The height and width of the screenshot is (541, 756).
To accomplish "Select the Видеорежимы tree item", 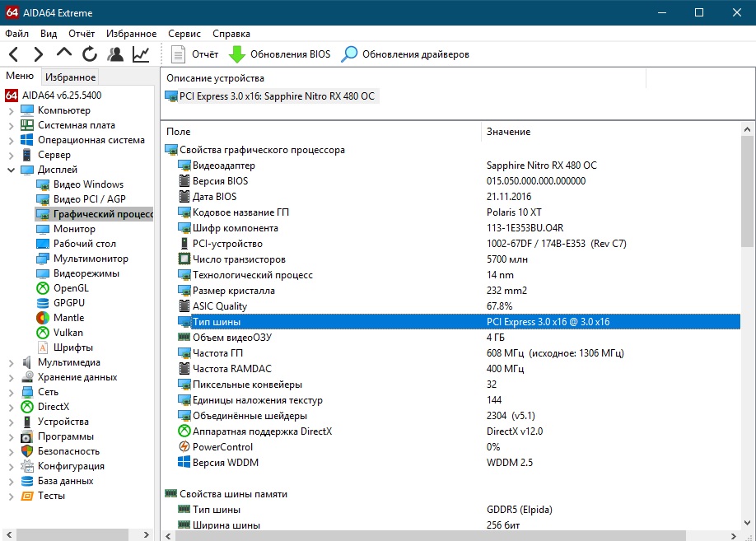I will tap(86, 273).
